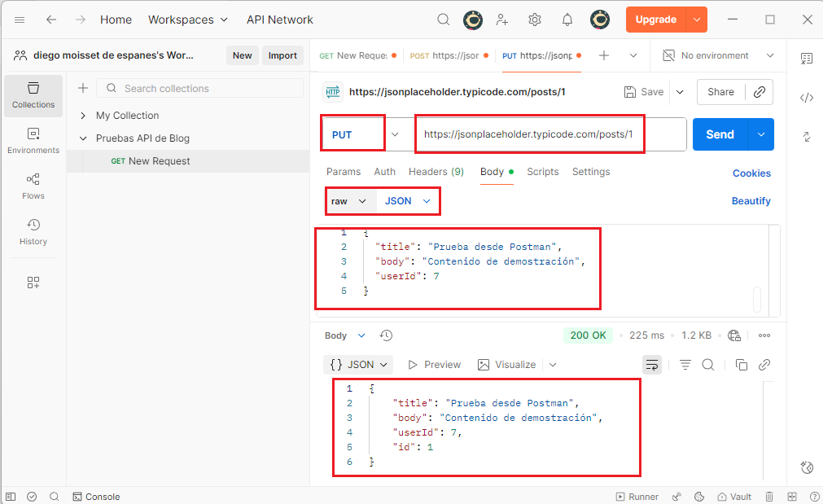Open the History sidebar panel
Image resolution: width=823 pixels, height=504 pixels.
point(33,232)
